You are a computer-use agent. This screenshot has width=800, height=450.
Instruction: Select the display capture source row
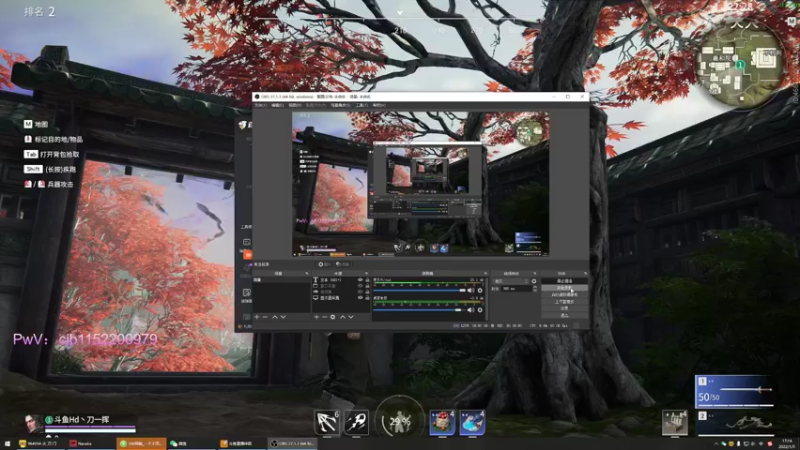[341, 297]
